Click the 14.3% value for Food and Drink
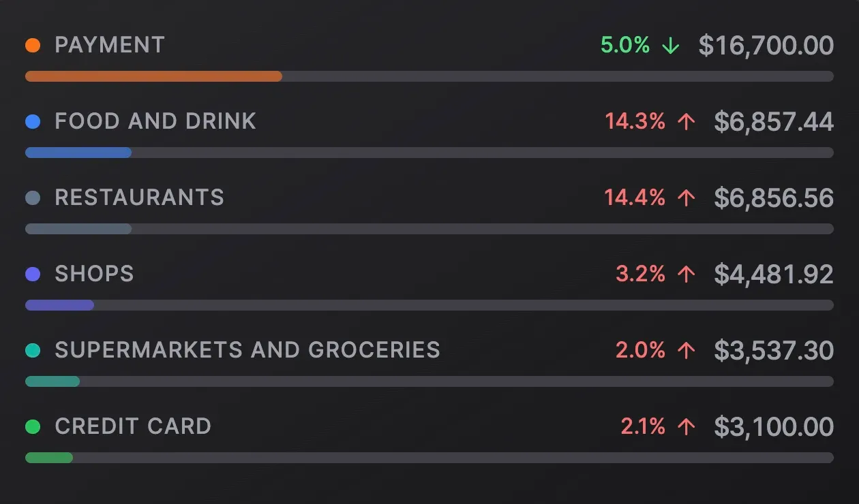The image size is (859, 504). point(635,121)
